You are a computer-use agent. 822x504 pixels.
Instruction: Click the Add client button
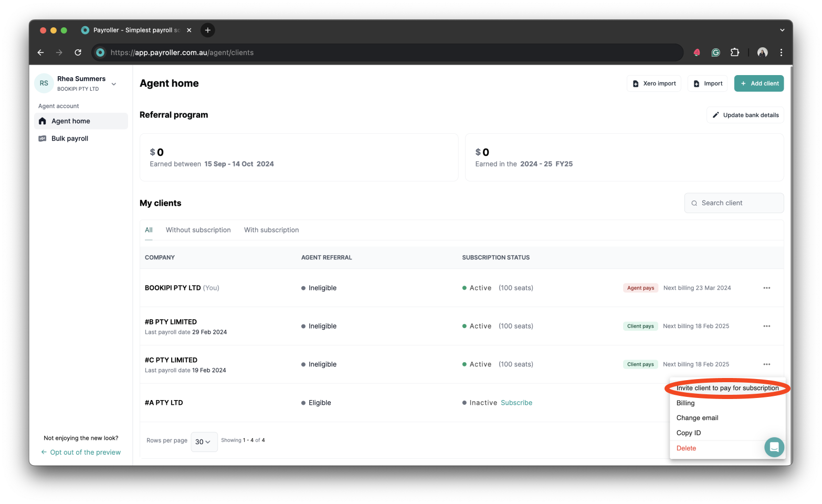tap(759, 83)
